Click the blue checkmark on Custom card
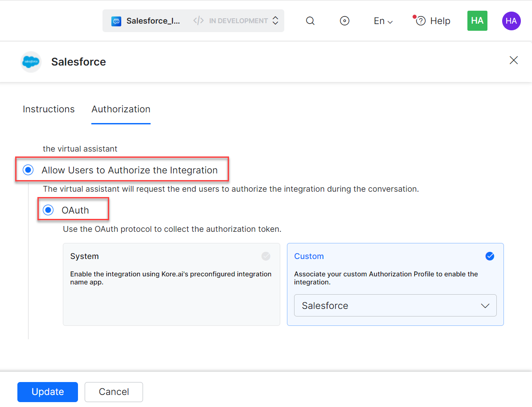The width and height of the screenshot is (532, 407). coord(490,256)
